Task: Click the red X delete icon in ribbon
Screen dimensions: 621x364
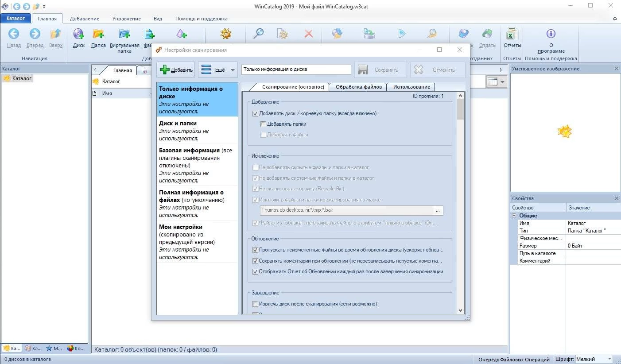Action: click(x=309, y=34)
